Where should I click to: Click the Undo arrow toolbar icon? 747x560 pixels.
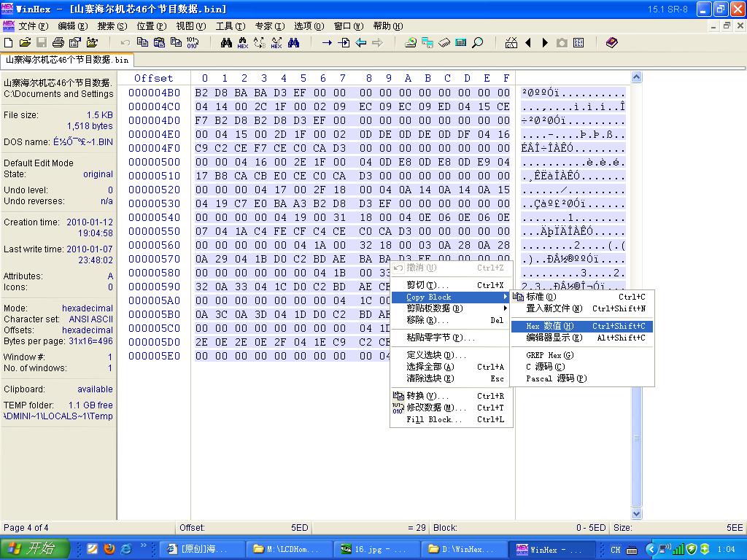click(125, 43)
